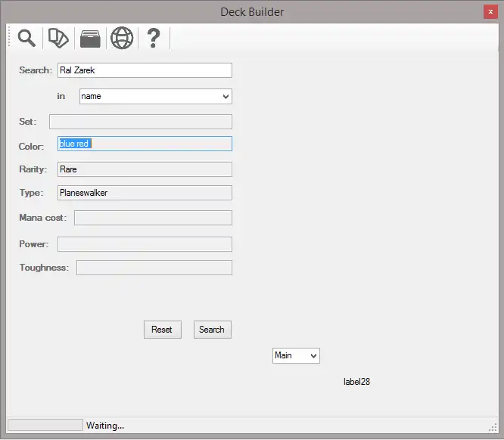Click the Waiting... status text
Image resolution: width=504 pixels, height=440 pixels.
pos(104,426)
